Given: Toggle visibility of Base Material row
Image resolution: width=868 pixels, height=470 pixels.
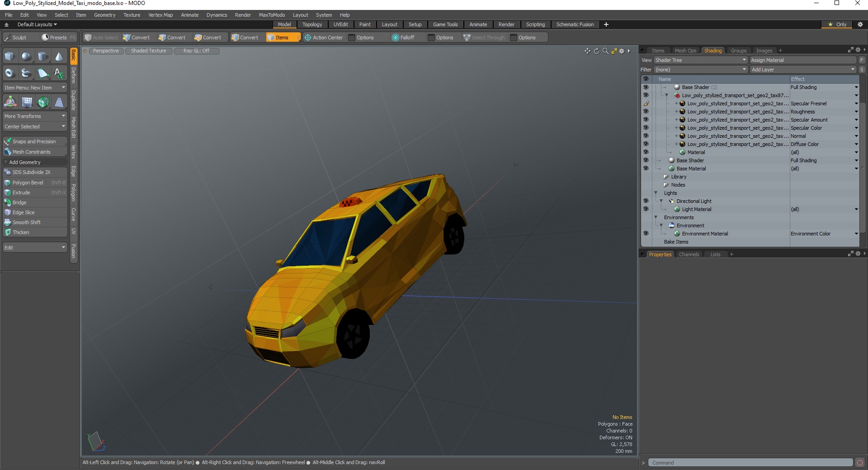Looking at the screenshot, I should (x=646, y=169).
